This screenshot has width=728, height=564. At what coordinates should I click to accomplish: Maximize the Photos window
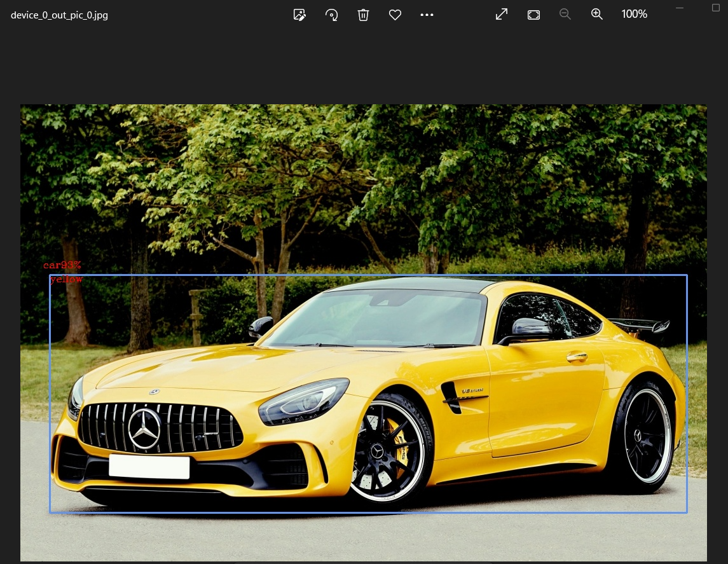click(x=716, y=8)
